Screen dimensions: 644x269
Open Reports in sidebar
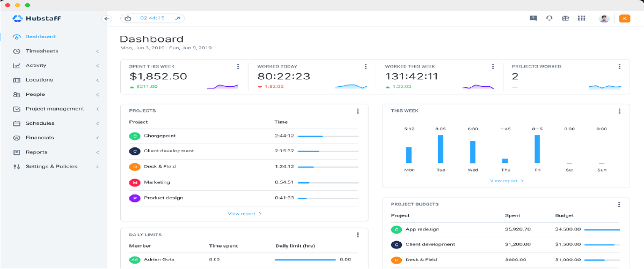click(36, 152)
